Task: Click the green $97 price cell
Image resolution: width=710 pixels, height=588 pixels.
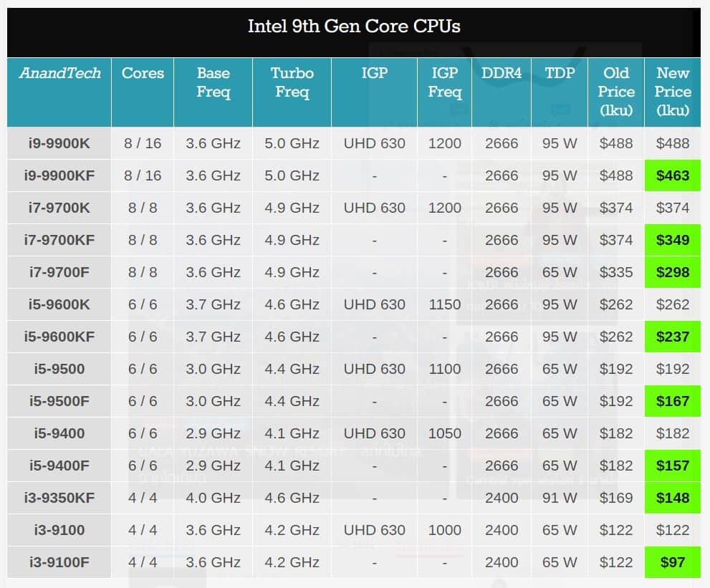Action: click(673, 562)
